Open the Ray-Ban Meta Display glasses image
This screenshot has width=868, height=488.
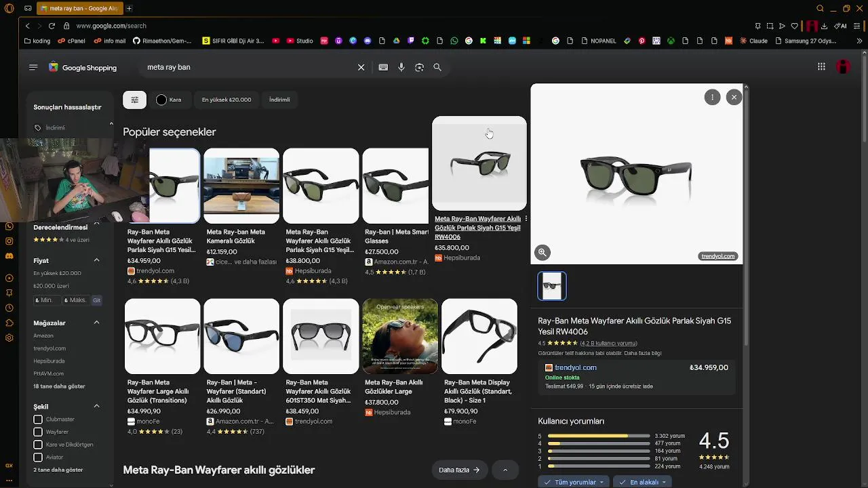[x=479, y=336]
